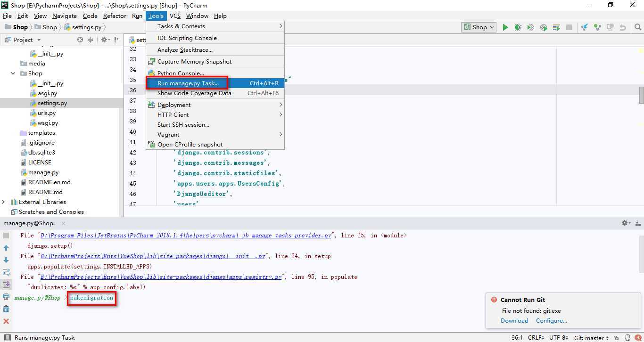Open the Navigate menu
The width and height of the screenshot is (644, 342).
coord(65,16)
